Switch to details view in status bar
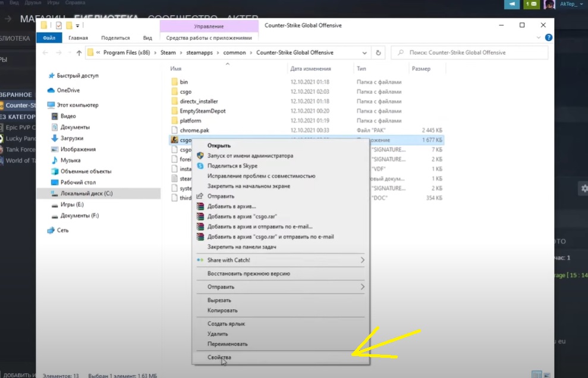Screen dimensions: 588x378 coord(537,374)
